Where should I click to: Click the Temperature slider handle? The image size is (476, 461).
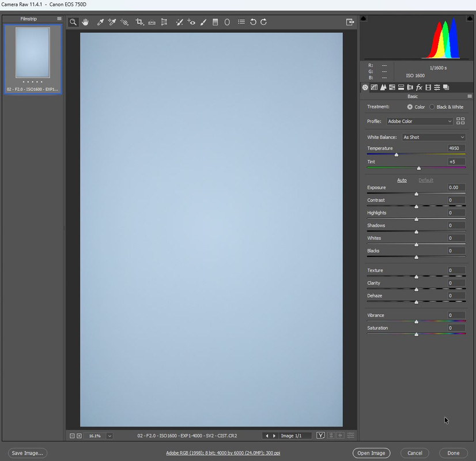pyautogui.click(x=396, y=155)
